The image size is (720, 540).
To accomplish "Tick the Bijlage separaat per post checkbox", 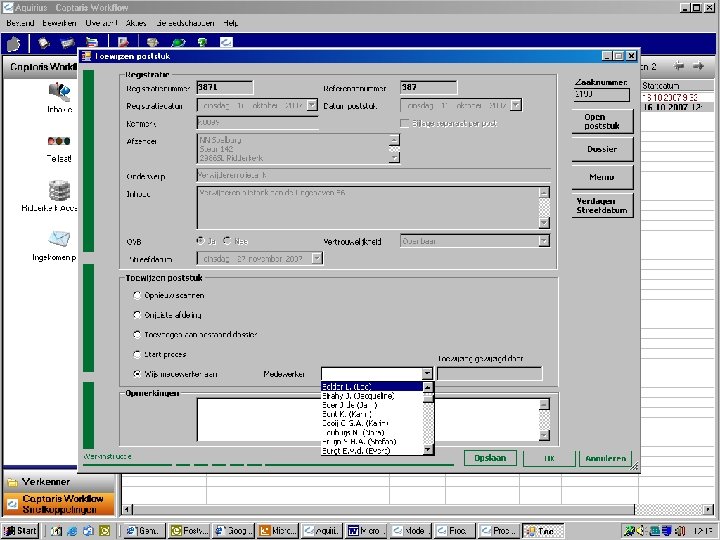I will 405,123.
